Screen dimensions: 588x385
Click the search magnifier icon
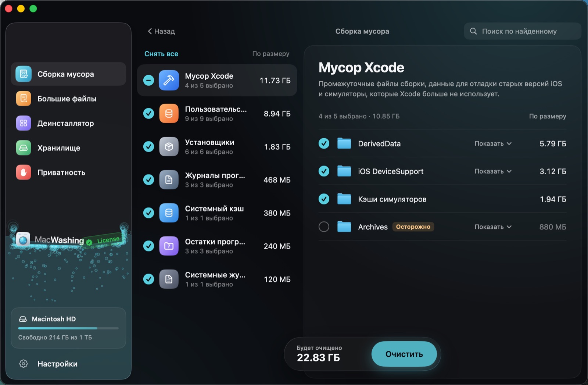(x=473, y=31)
